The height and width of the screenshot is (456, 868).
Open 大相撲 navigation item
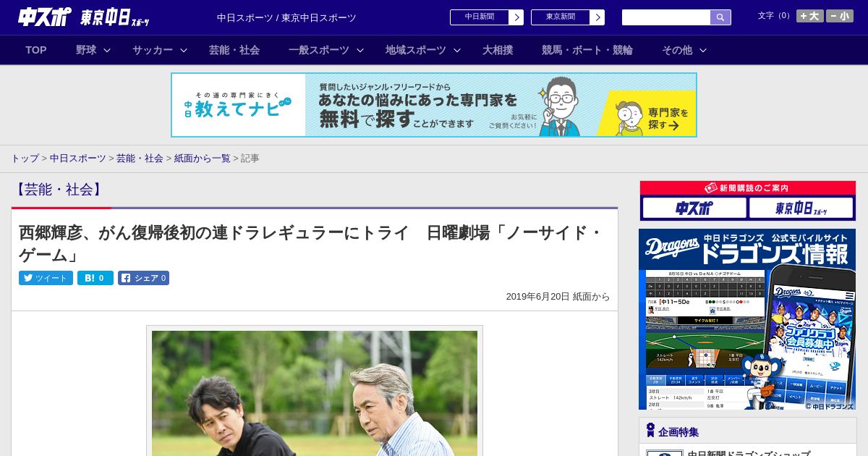[x=498, y=50]
